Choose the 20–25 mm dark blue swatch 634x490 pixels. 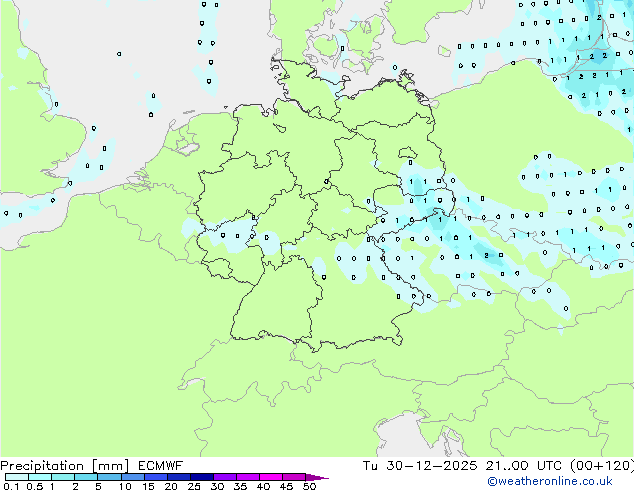(179, 477)
